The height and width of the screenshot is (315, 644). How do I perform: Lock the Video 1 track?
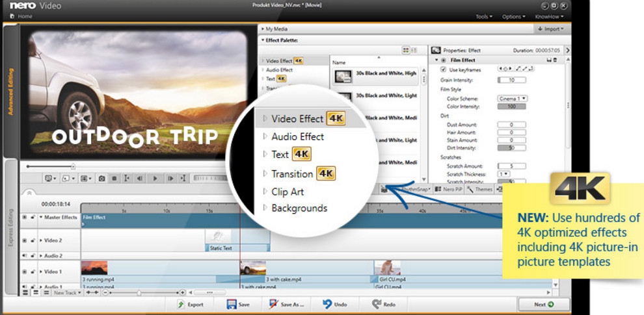click(33, 271)
